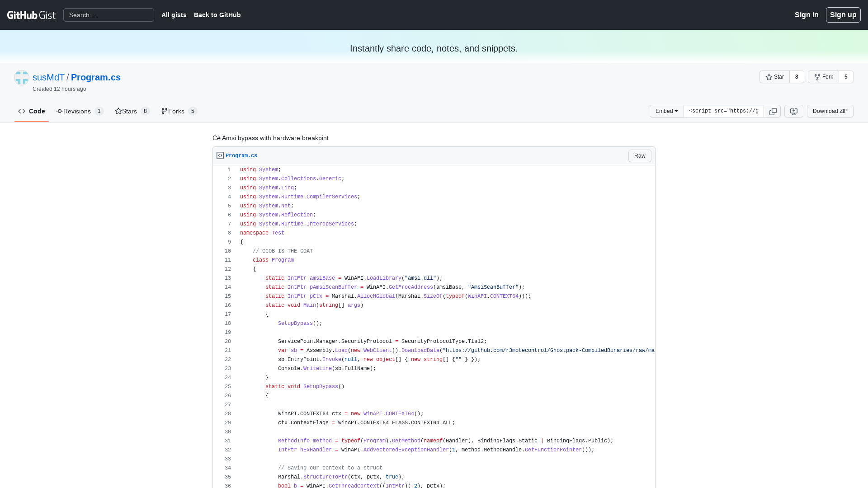Select the embed script URL text field
The image size is (868, 488).
click(x=724, y=111)
